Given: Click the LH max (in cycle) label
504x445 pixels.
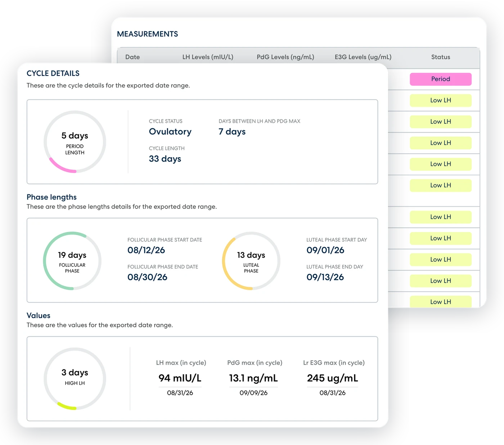Looking at the screenshot, I should click(181, 363).
